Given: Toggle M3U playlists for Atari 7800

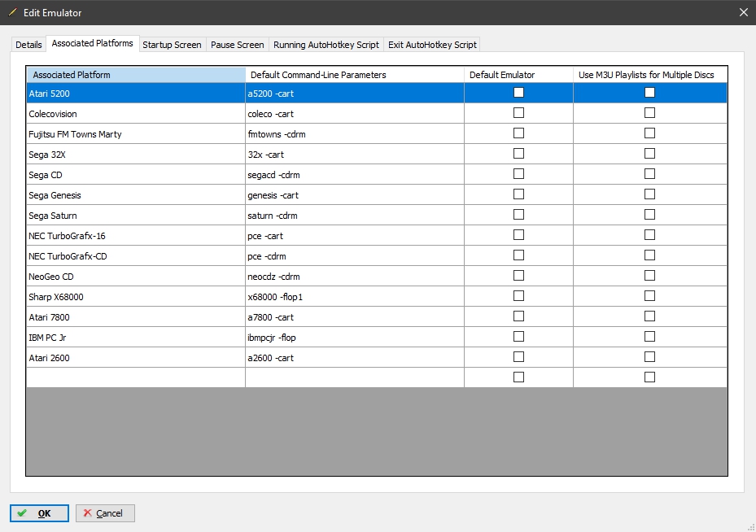Looking at the screenshot, I should coord(650,316).
